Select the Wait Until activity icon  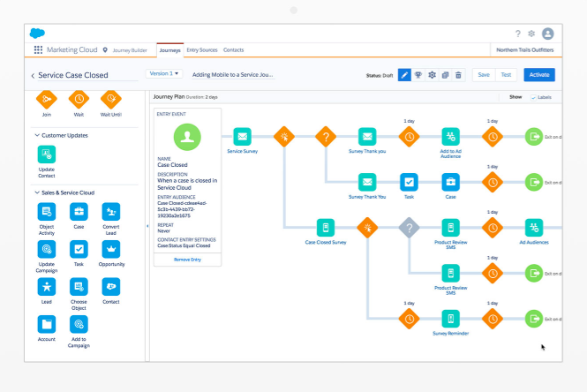pos(111,99)
